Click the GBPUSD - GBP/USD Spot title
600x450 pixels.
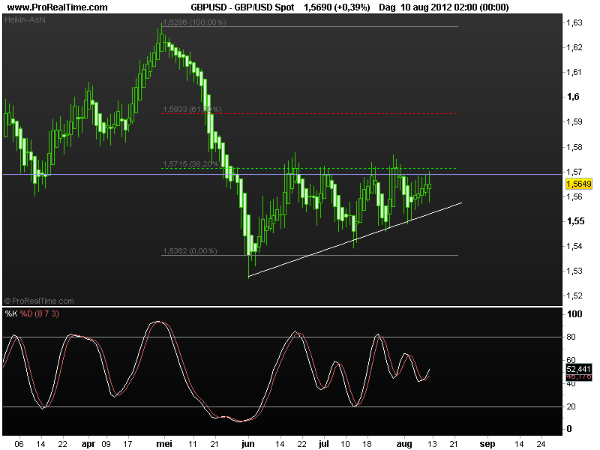pos(242,7)
